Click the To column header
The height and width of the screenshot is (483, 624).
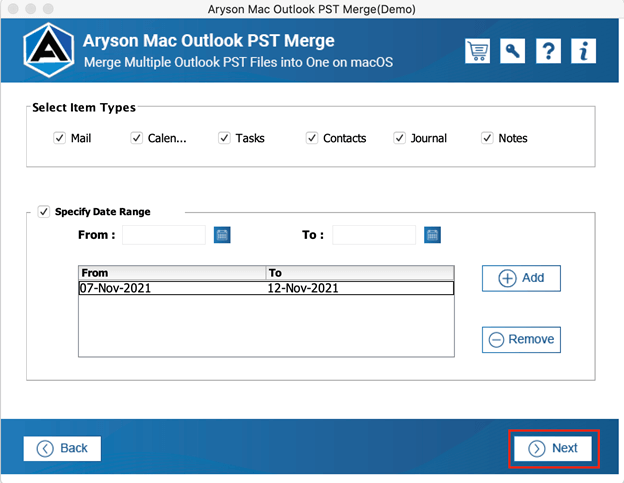(360, 273)
